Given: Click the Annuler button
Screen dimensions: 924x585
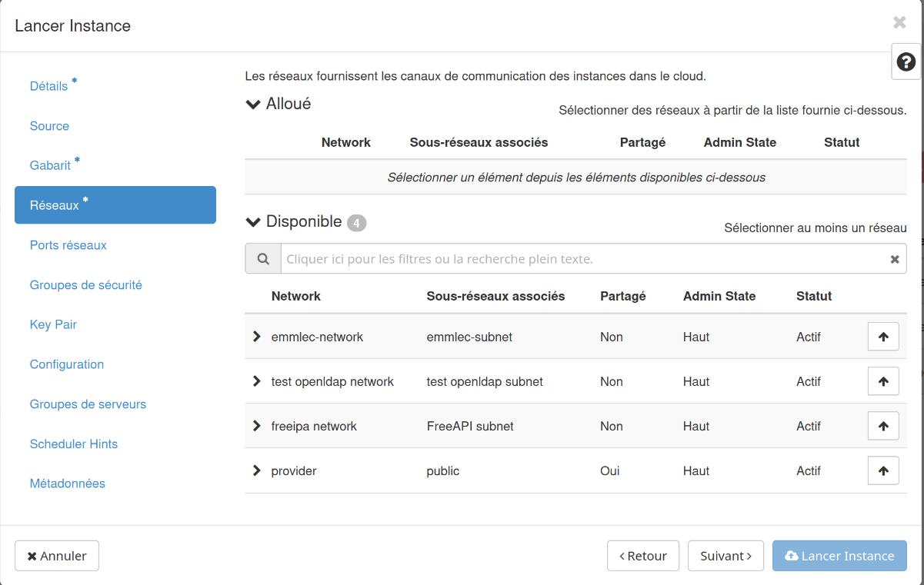Looking at the screenshot, I should pos(57,556).
